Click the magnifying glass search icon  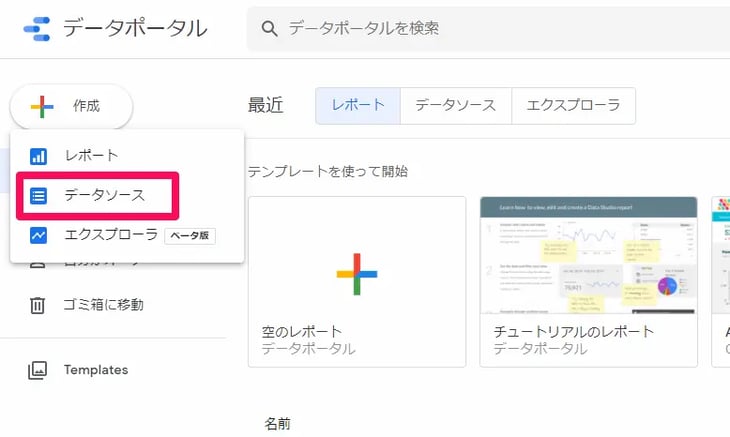[269, 29]
